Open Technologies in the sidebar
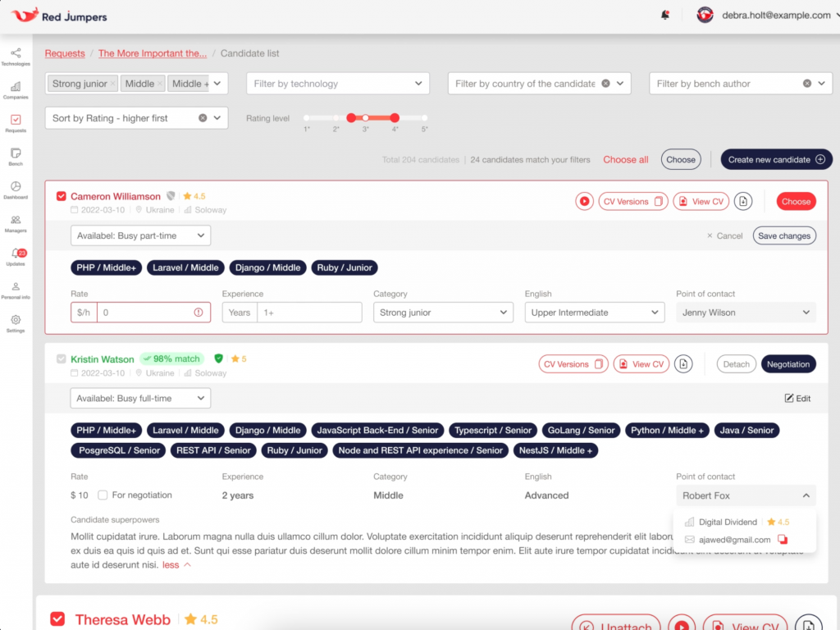Screen dimensions: 840x630 16,57
